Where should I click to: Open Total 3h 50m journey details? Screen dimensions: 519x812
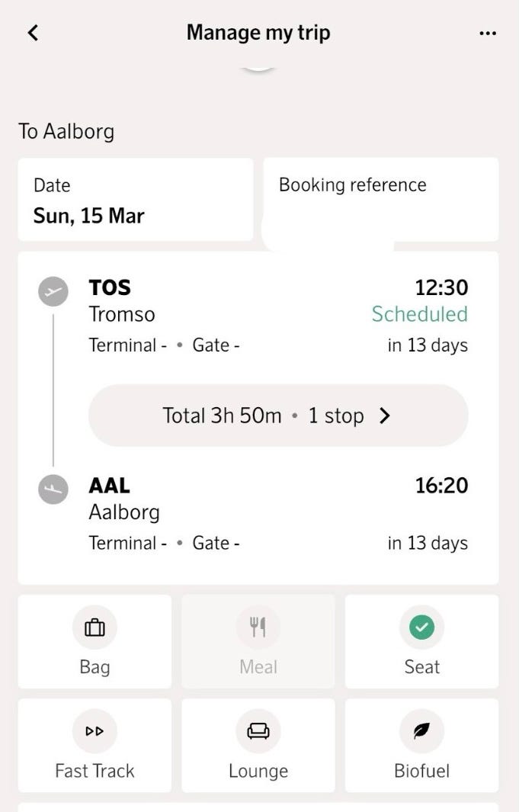pyautogui.click(x=222, y=416)
